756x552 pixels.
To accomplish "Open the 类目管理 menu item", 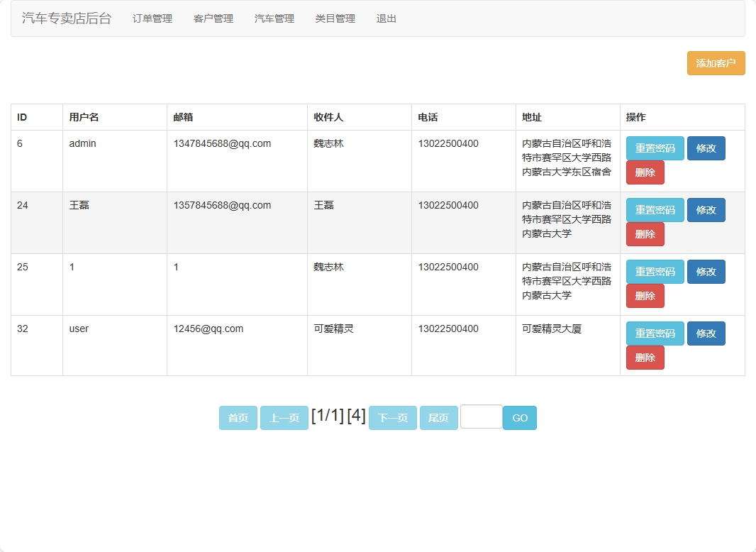I will click(x=335, y=19).
